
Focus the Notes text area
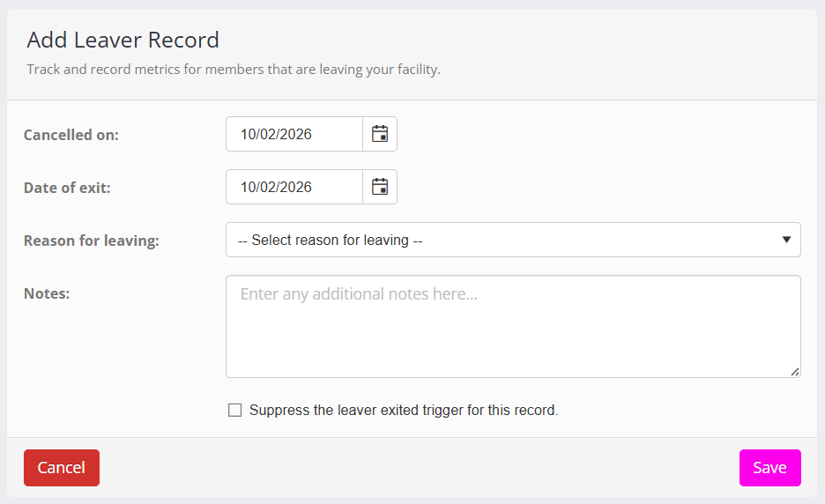point(512,326)
